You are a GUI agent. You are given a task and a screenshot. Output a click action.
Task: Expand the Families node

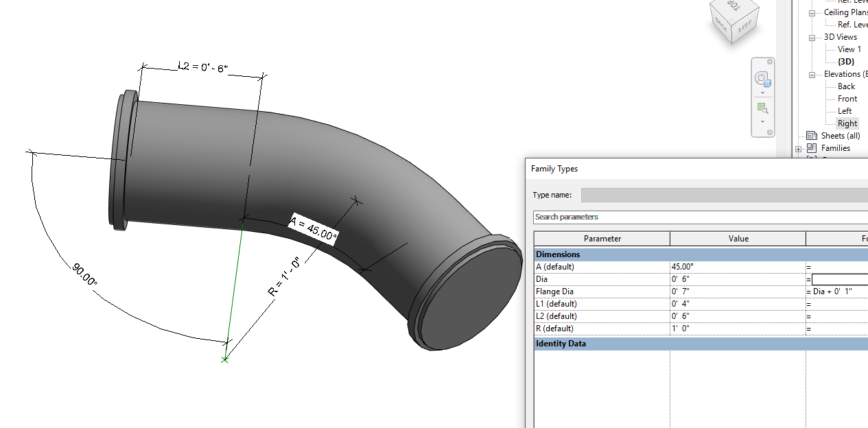pyautogui.click(x=798, y=147)
